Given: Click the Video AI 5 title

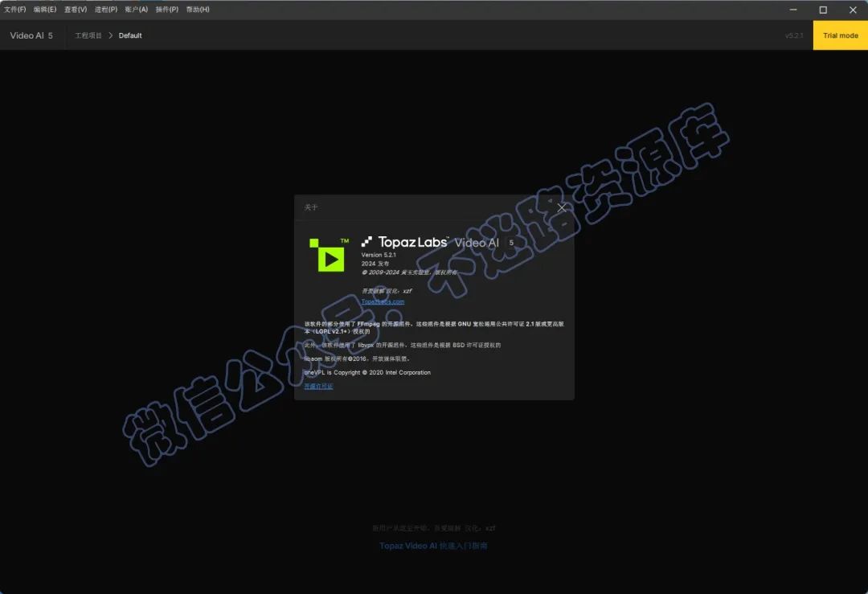Looking at the screenshot, I should 31,35.
